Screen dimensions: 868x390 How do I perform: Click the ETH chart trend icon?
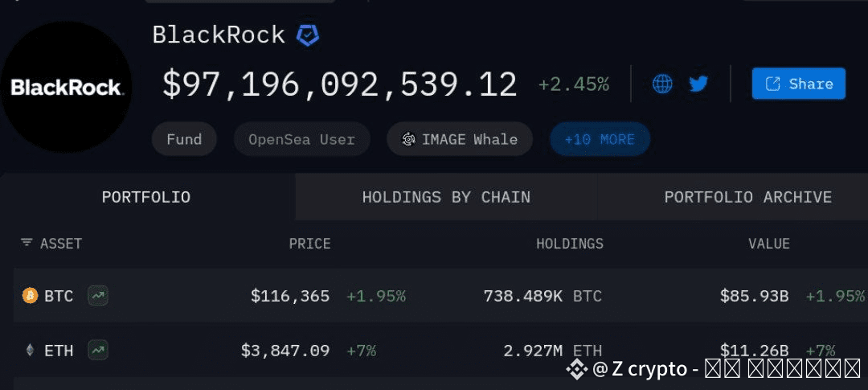pyautogui.click(x=98, y=350)
